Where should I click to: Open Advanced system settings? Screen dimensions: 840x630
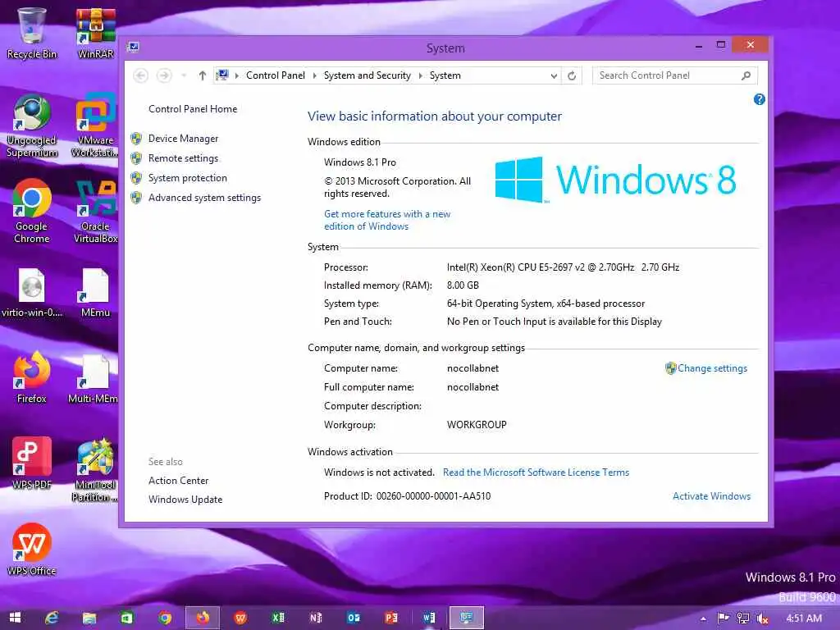click(x=204, y=198)
